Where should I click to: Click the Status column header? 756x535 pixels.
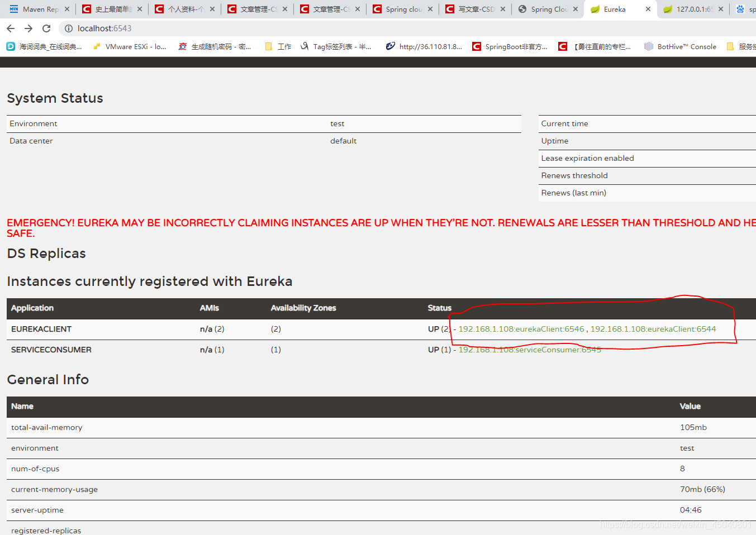(x=440, y=308)
